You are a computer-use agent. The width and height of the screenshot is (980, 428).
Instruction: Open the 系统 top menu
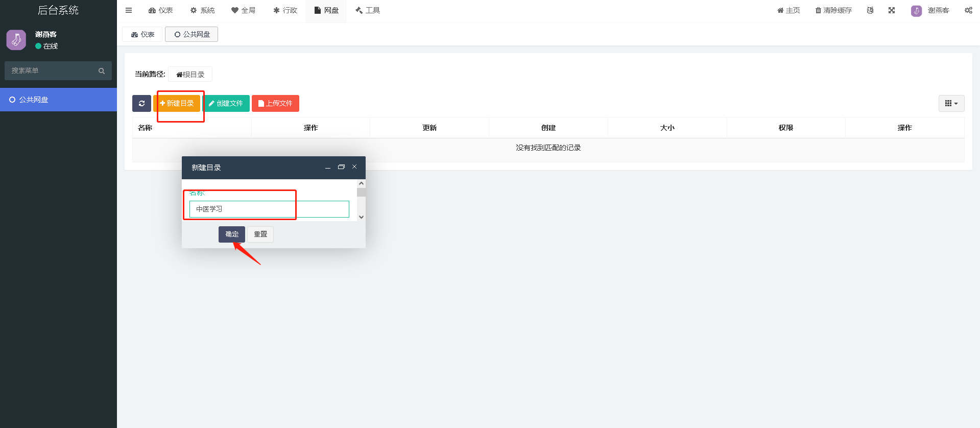coord(202,10)
